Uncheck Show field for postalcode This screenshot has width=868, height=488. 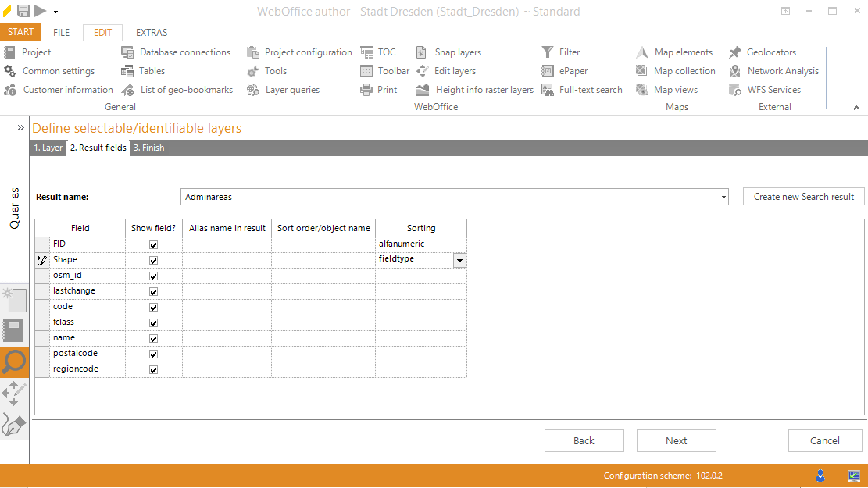[153, 354]
